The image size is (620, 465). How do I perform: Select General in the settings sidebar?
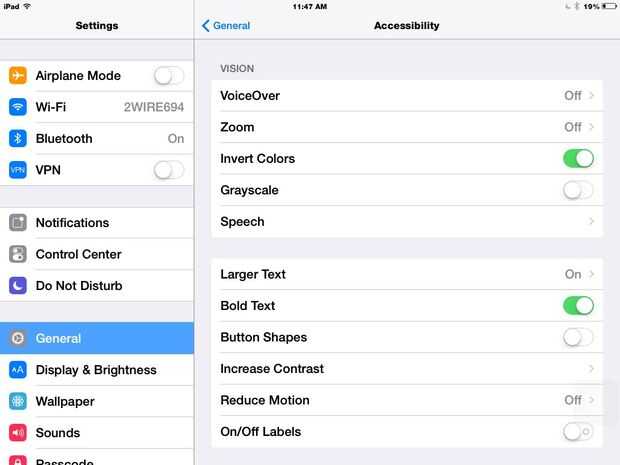tap(97, 338)
